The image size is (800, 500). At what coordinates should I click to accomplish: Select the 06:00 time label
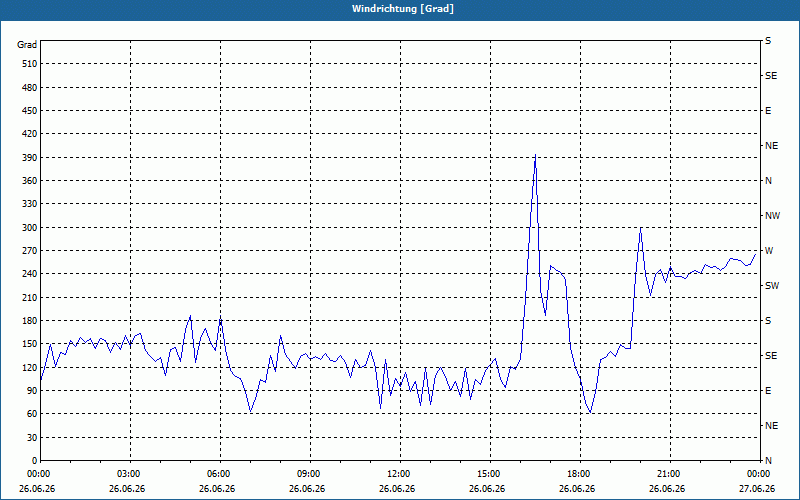(x=217, y=474)
